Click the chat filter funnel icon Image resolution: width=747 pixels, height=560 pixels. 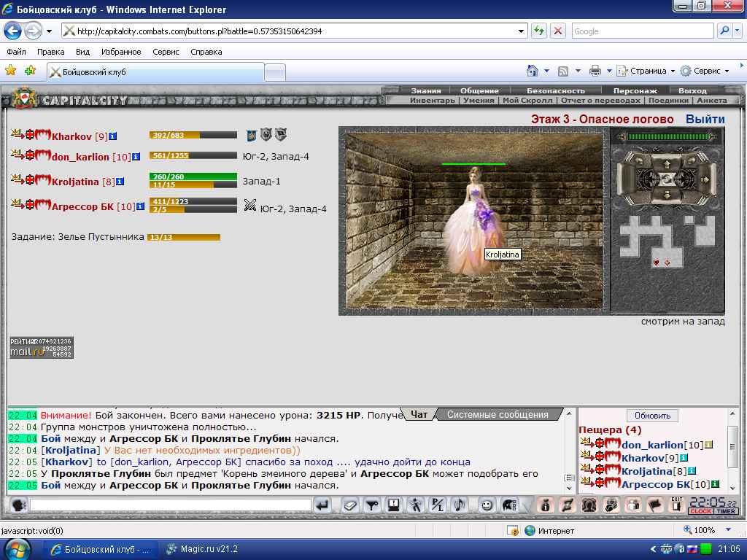pyautogui.click(x=372, y=505)
